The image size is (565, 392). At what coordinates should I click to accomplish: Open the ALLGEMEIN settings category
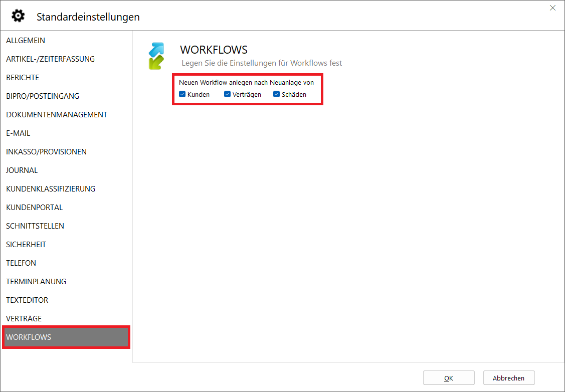26,41
